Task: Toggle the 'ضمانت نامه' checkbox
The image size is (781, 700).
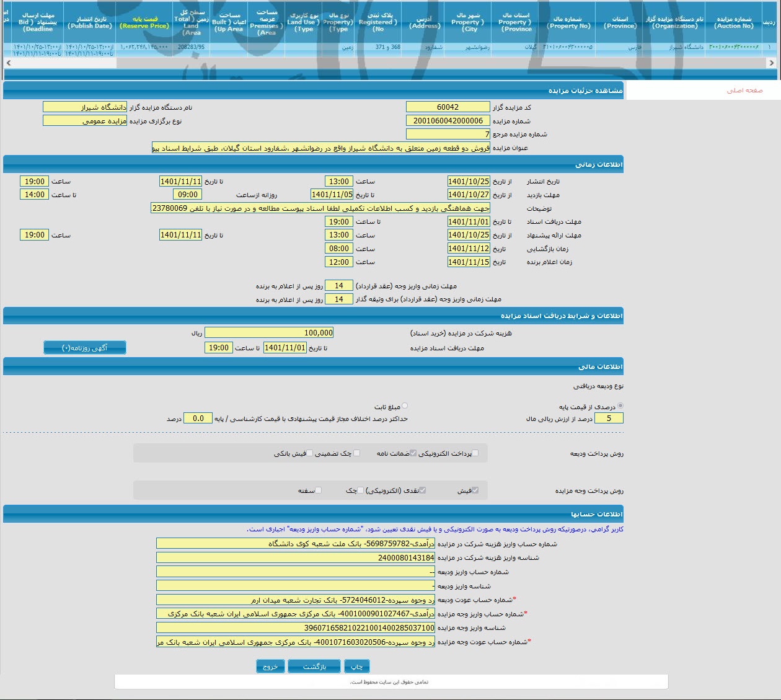Action: click(413, 453)
